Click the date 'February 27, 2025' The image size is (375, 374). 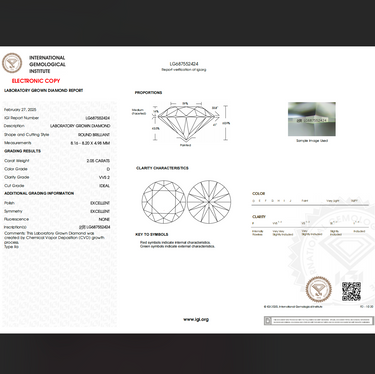(20, 110)
